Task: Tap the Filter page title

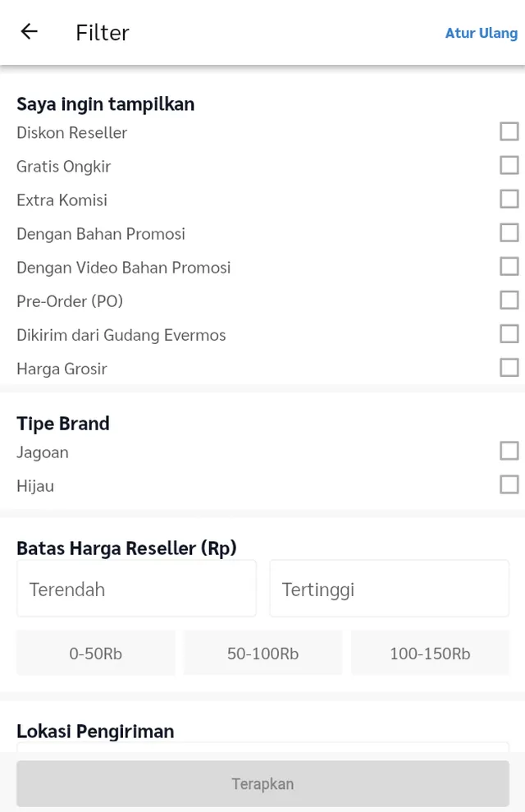Action: tap(103, 32)
